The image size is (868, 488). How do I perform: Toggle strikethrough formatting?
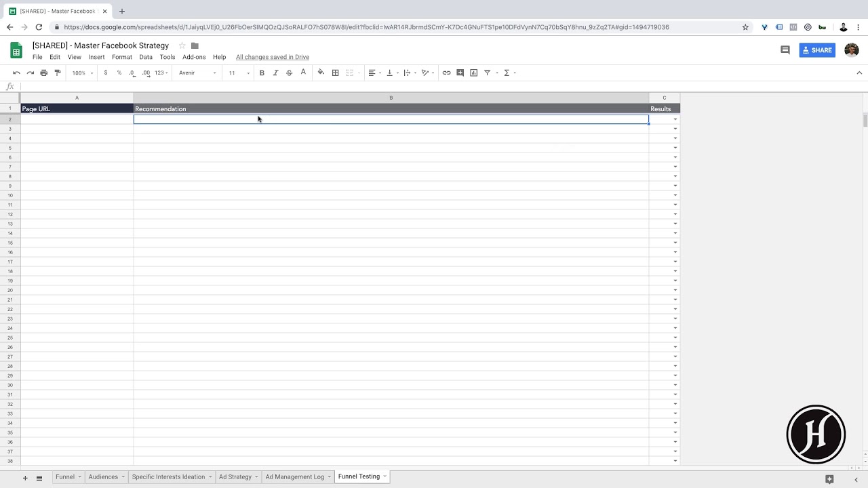click(289, 73)
